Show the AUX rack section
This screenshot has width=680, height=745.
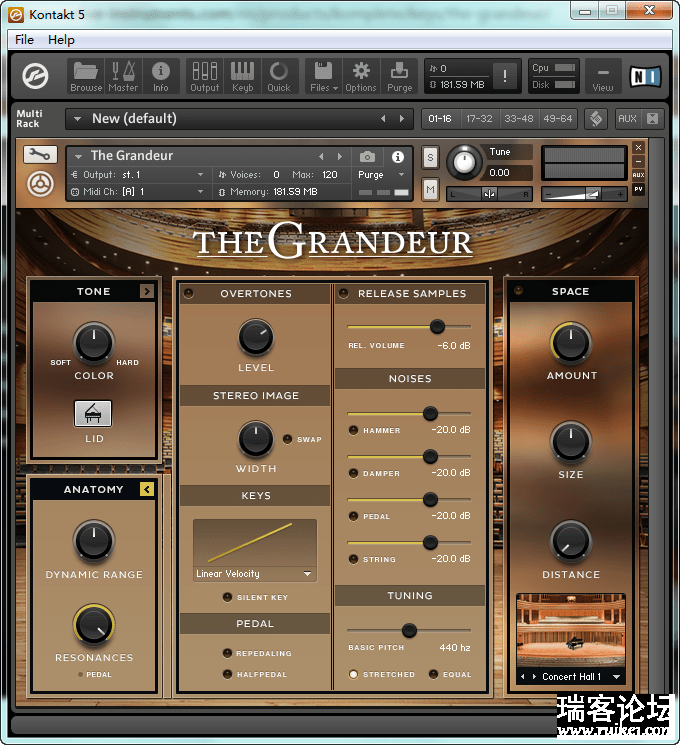click(627, 118)
